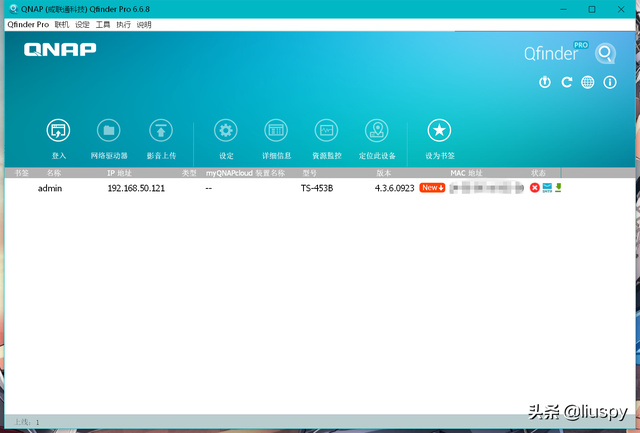Click the circled i information icon

point(610,82)
